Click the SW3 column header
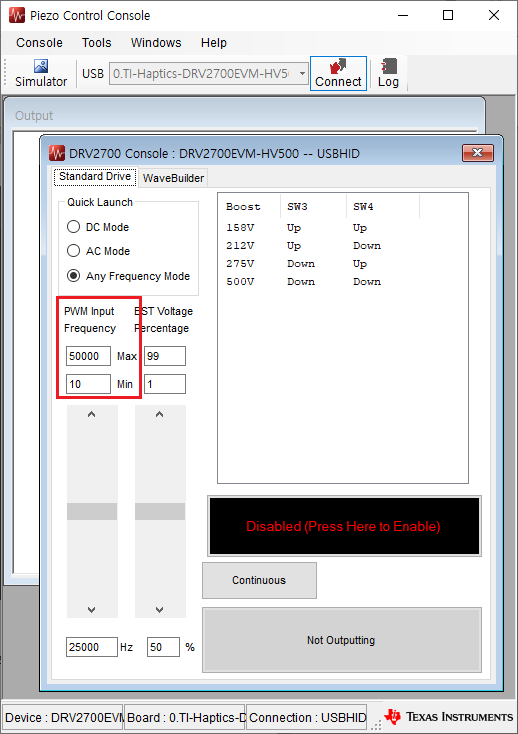The height and width of the screenshot is (734, 518). 313,206
